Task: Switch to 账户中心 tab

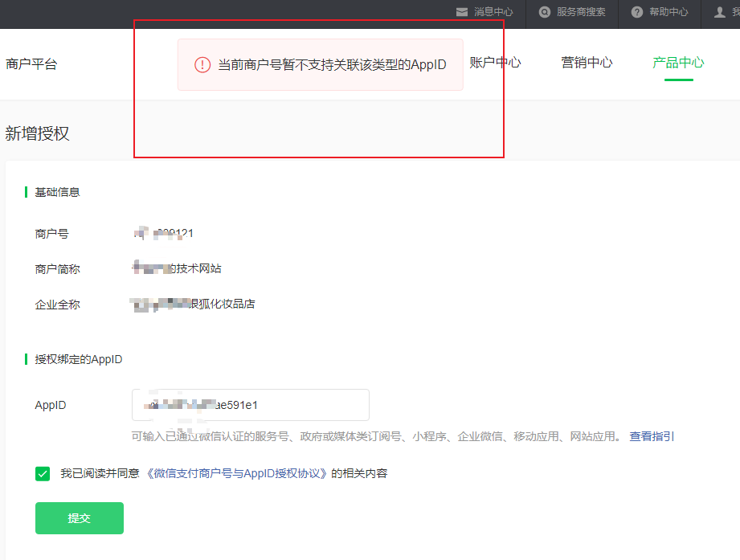Action: click(x=495, y=63)
